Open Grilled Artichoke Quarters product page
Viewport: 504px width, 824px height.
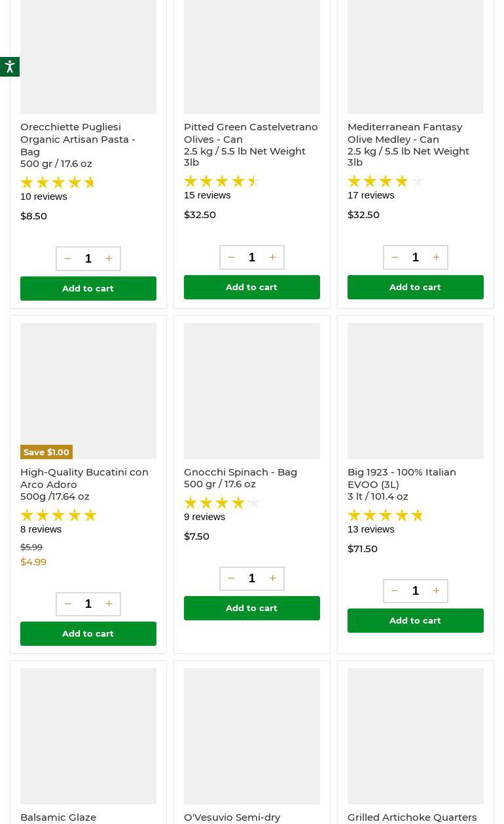(x=412, y=817)
